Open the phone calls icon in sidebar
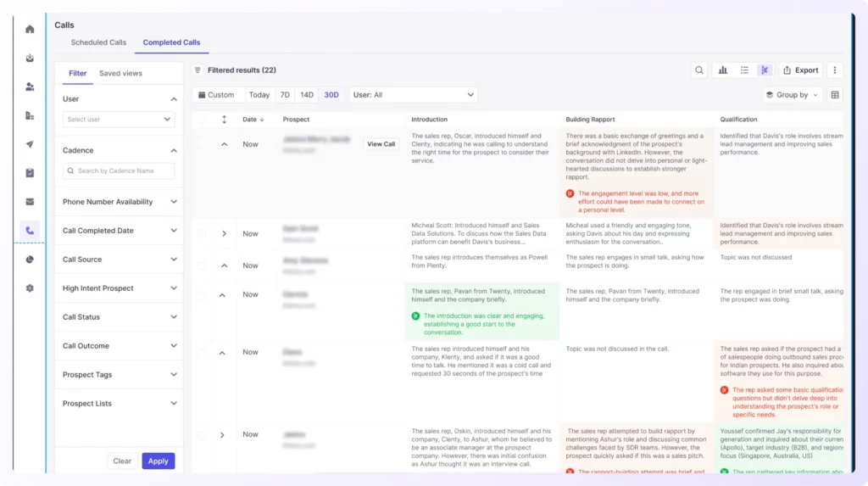The height and width of the screenshot is (486, 868). 30,231
